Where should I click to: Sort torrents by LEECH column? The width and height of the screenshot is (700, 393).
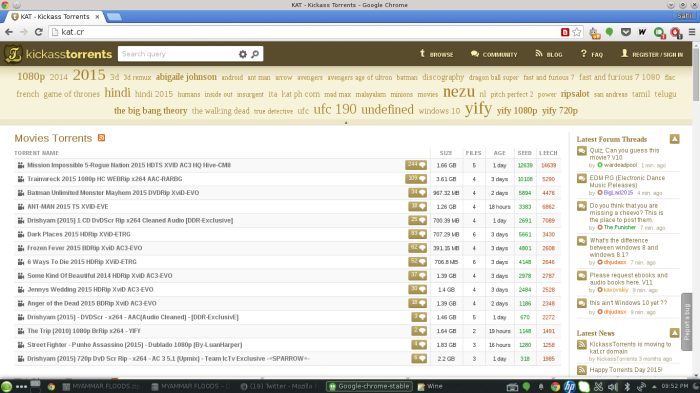(548, 153)
